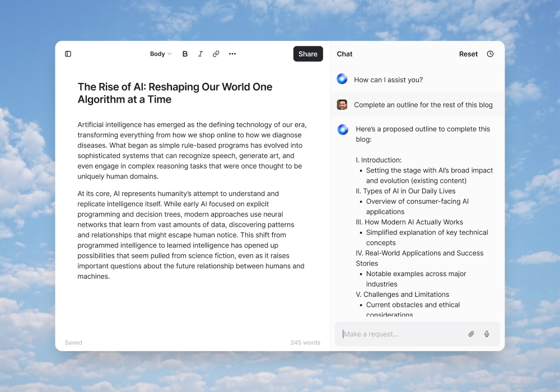Viewport: 560px width, 392px height.
Task: Attach a file with paperclip icon
Action: (471, 334)
